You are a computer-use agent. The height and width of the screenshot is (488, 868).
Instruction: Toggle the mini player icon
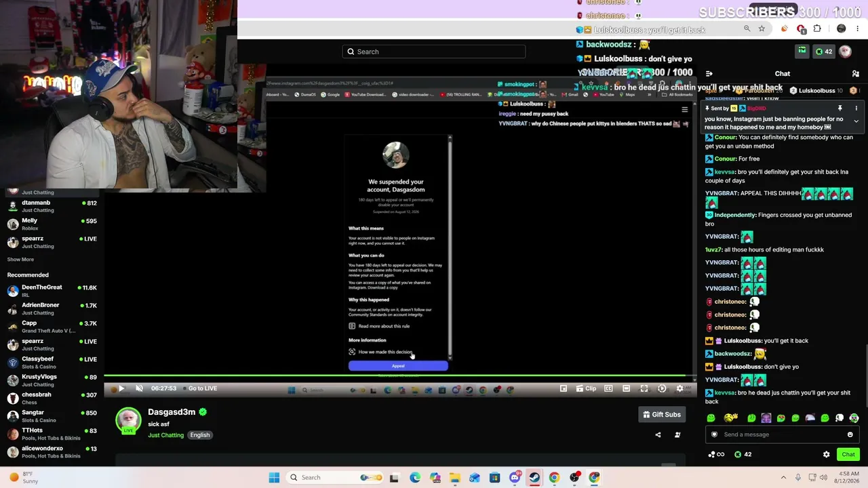pos(564,388)
